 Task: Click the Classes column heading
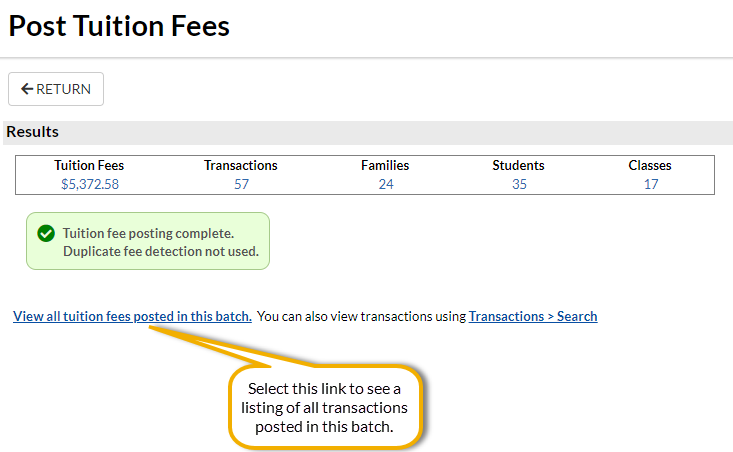point(650,165)
